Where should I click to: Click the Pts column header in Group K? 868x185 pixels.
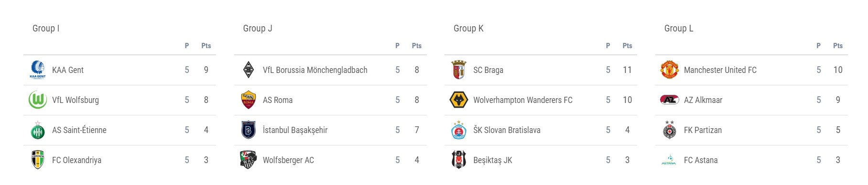627,46
